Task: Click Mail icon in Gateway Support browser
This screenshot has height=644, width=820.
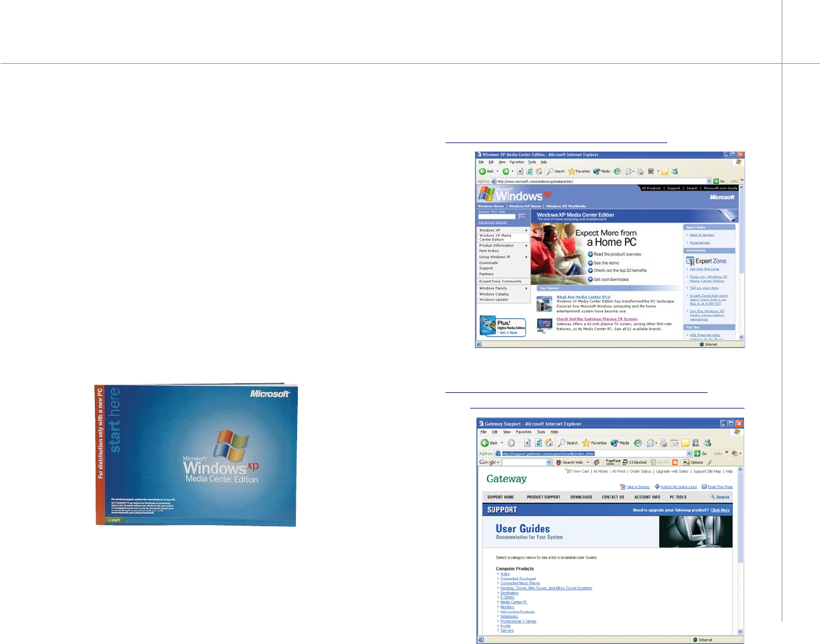Action: point(650,443)
